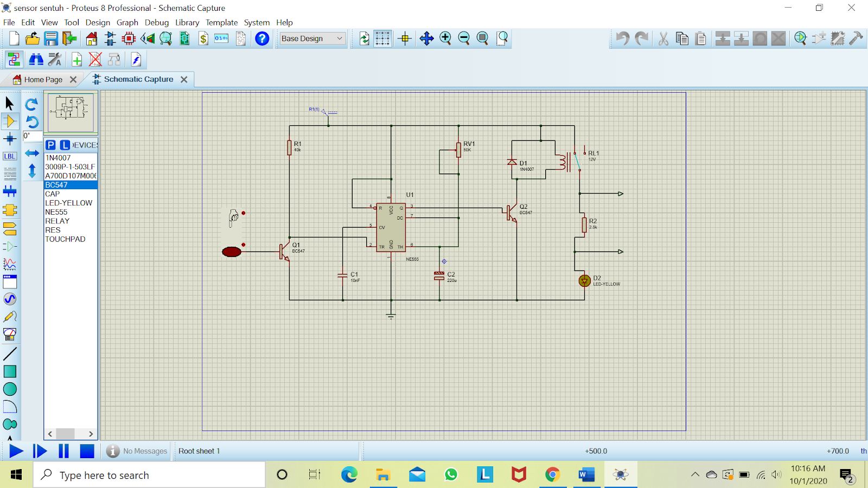The height and width of the screenshot is (488, 868).
Task: Open WhatsApp from the taskbar
Action: coord(451,475)
